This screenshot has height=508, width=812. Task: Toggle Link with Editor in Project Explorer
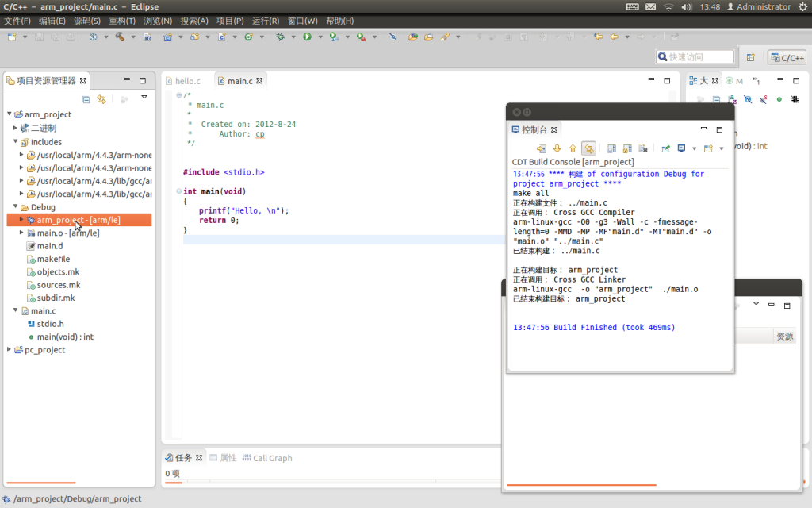[101, 98]
